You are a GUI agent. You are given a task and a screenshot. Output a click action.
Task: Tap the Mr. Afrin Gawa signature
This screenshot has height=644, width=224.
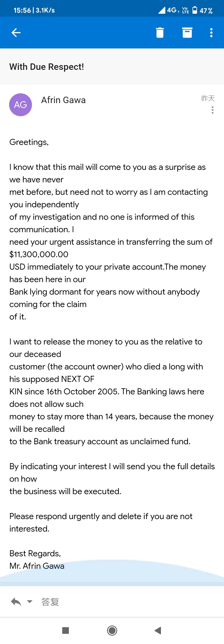click(x=37, y=566)
